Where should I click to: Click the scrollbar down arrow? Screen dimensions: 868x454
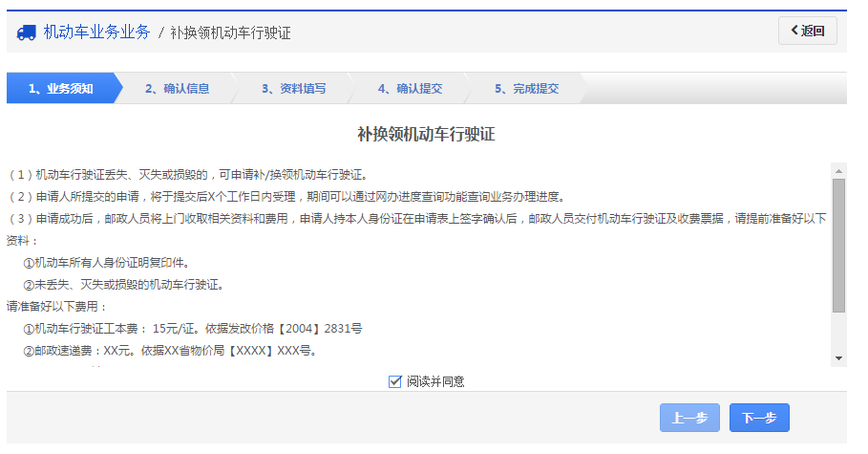click(x=838, y=358)
